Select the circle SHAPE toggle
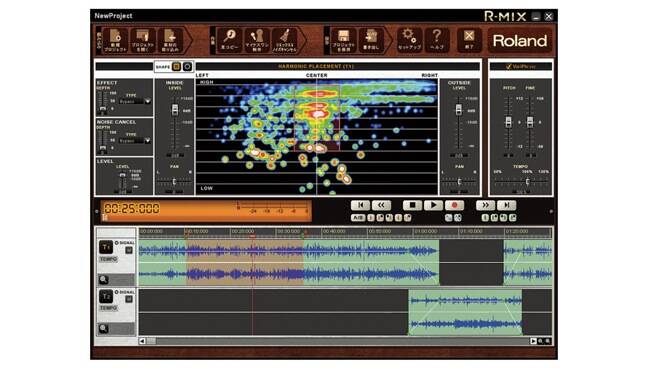This screenshot has height=368, width=648. 187,67
